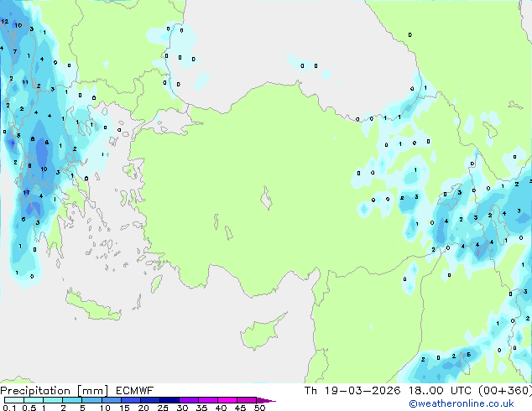This screenshot has height=411, width=532.
Task: Click legend label '15'
Action: pyautogui.click(x=124, y=408)
